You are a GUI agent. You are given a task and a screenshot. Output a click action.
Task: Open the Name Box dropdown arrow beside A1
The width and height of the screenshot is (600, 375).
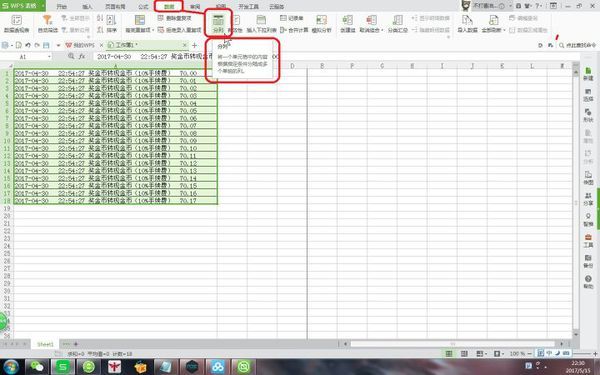click(x=49, y=57)
